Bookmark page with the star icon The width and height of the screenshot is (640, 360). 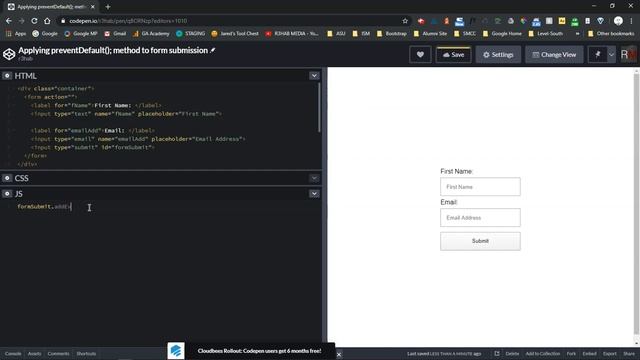(x=405, y=21)
